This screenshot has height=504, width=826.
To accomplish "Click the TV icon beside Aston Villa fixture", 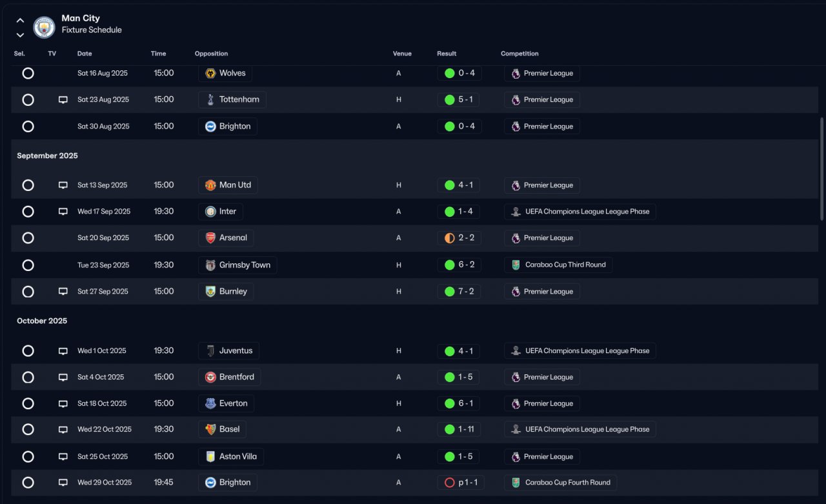I will tap(63, 457).
